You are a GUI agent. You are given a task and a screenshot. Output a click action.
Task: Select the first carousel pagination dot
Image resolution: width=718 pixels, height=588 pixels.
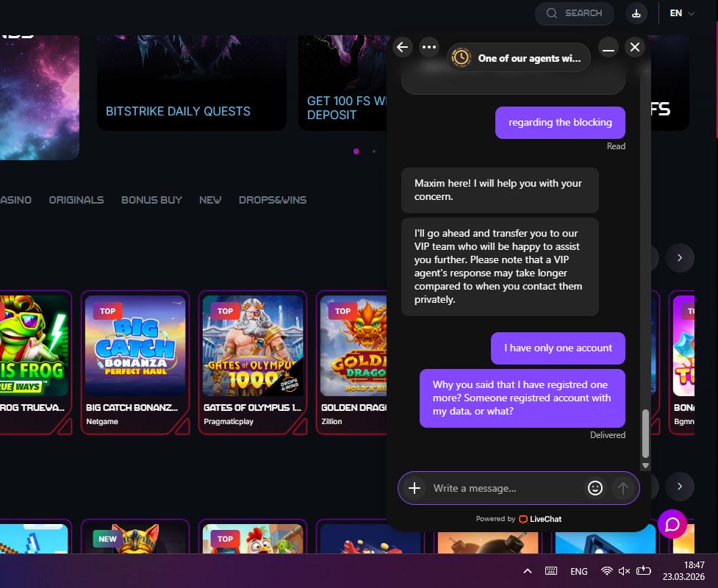point(356,151)
